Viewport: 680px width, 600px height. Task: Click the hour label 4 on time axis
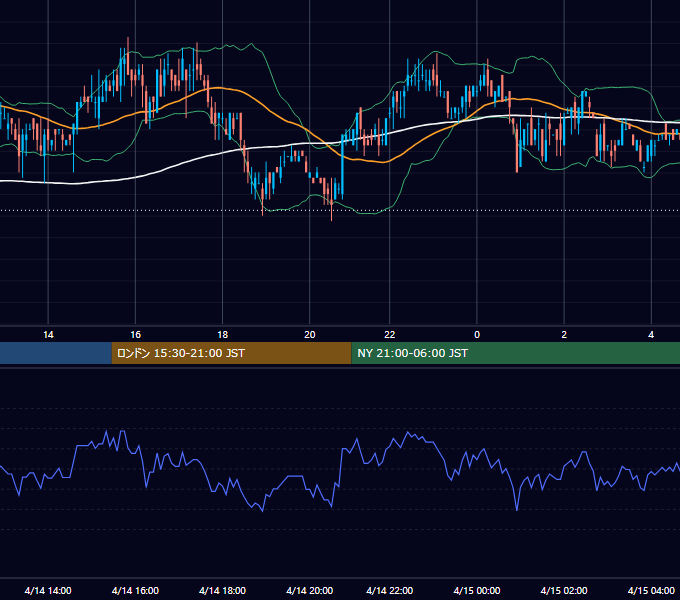(x=651, y=335)
